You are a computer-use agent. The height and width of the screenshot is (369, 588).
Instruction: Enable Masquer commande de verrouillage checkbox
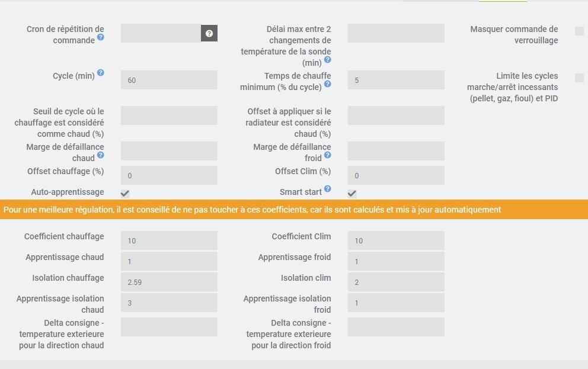point(579,31)
